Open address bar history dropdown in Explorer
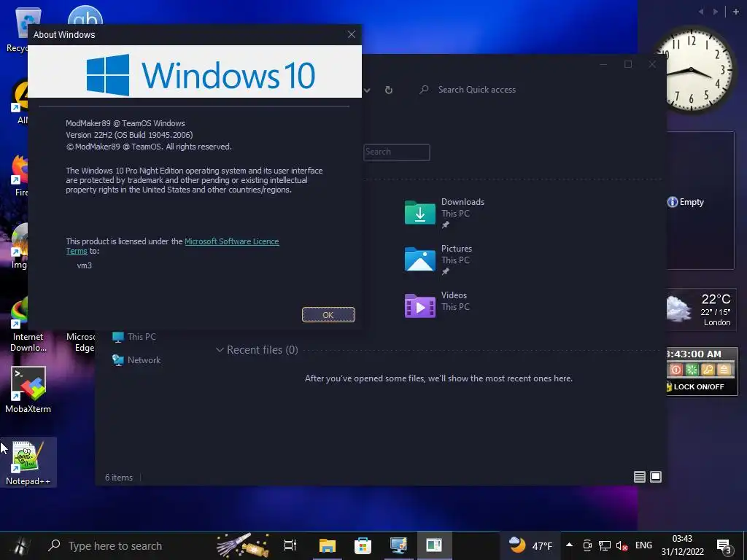Image resolution: width=747 pixels, height=560 pixels. click(368, 90)
